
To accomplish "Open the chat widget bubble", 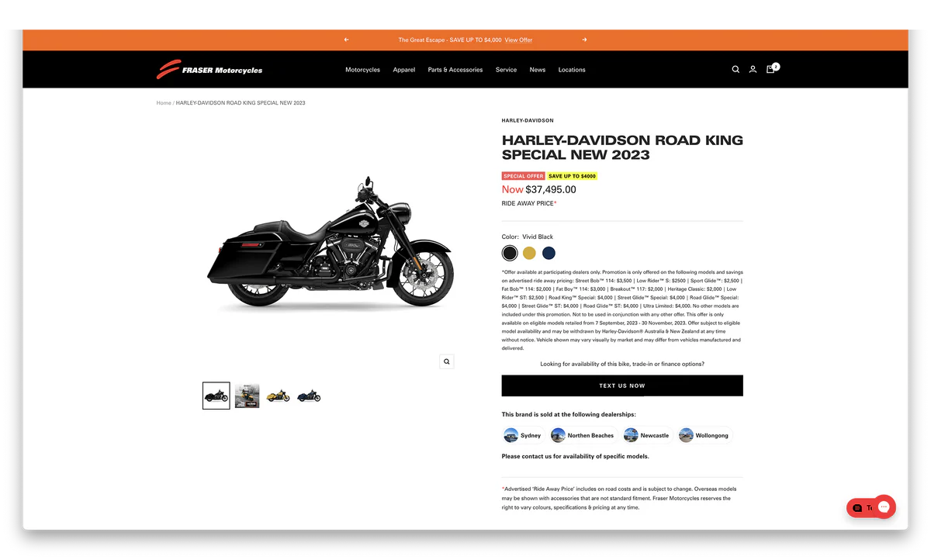I will [x=883, y=507].
